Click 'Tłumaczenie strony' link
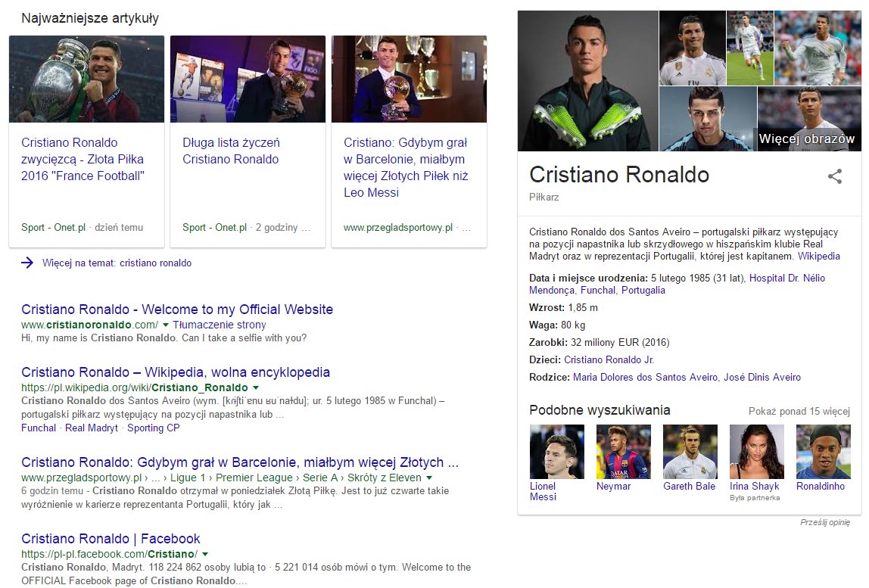 220,325
